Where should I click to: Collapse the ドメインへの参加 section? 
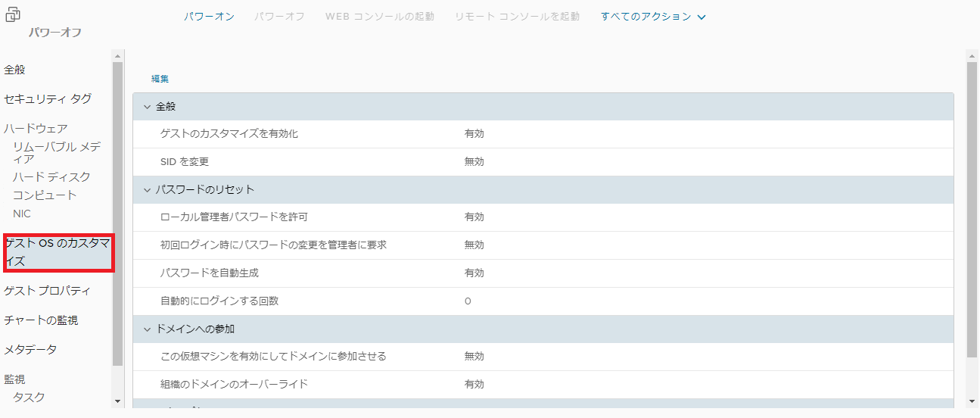coord(148,329)
